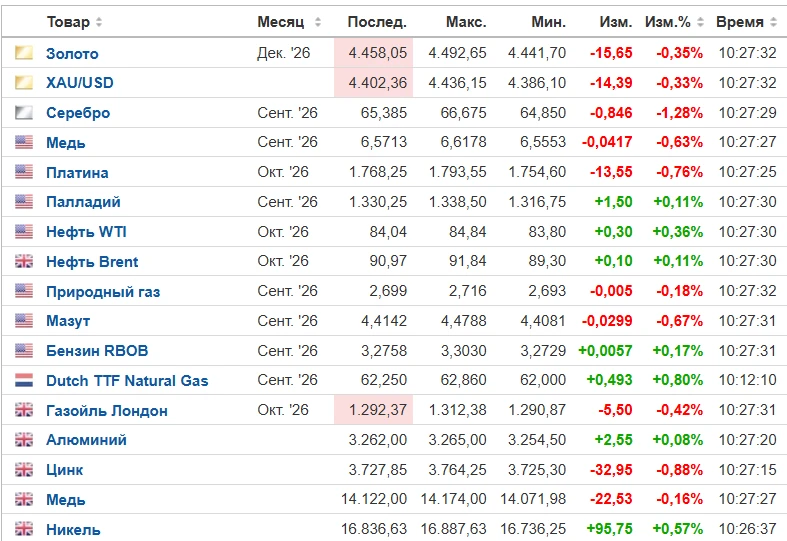Click the gold icon next to XAU/USD
Image resolution: width=787 pixels, height=541 pixels.
(24, 82)
